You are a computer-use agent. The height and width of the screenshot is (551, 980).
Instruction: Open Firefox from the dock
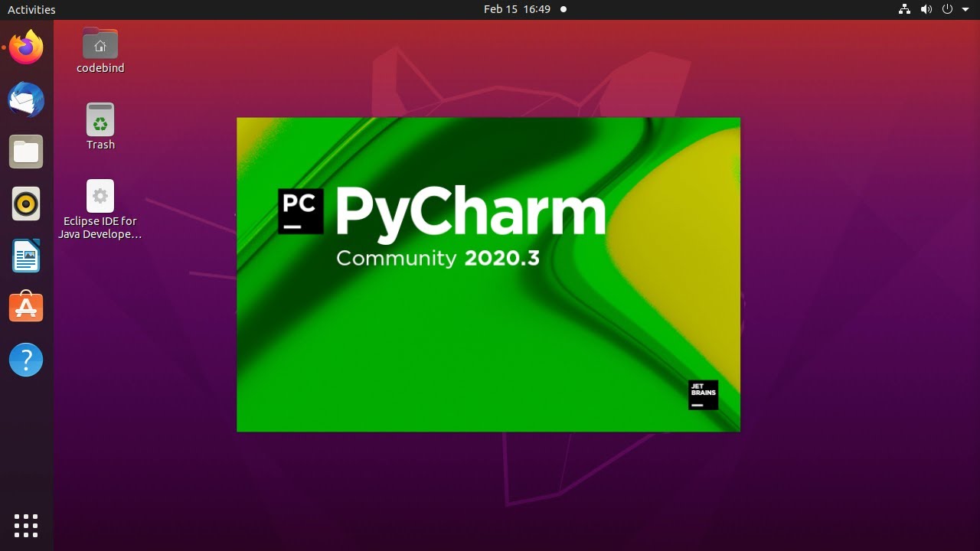[26, 47]
